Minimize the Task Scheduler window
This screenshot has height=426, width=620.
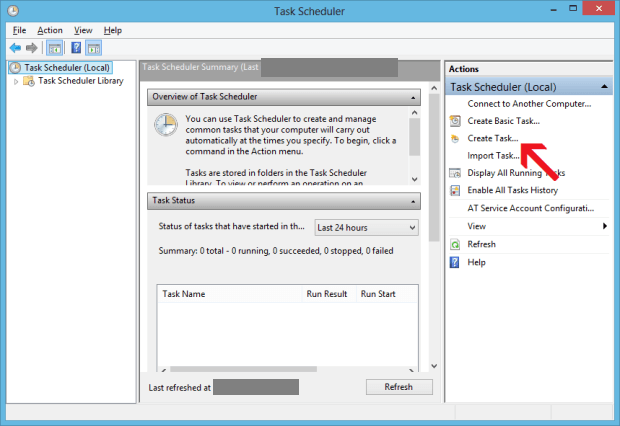pyautogui.click(x=554, y=9)
